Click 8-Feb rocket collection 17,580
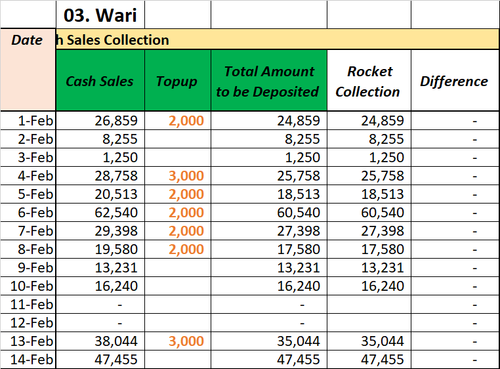 [x=369, y=249]
